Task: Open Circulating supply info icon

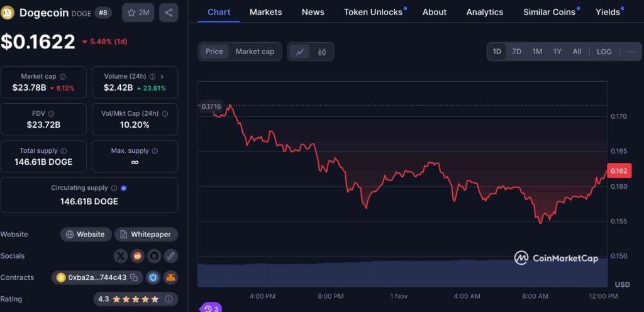Action: point(114,188)
